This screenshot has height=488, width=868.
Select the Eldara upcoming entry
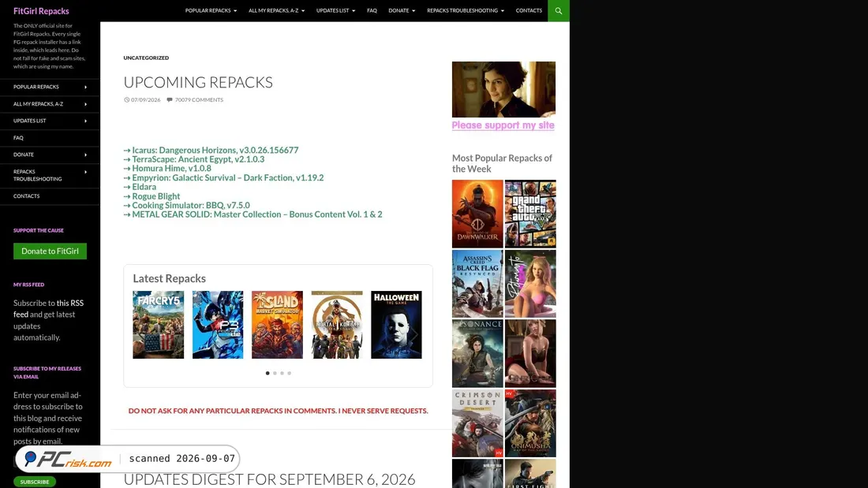pyautogui.click(x=144, y=187)
